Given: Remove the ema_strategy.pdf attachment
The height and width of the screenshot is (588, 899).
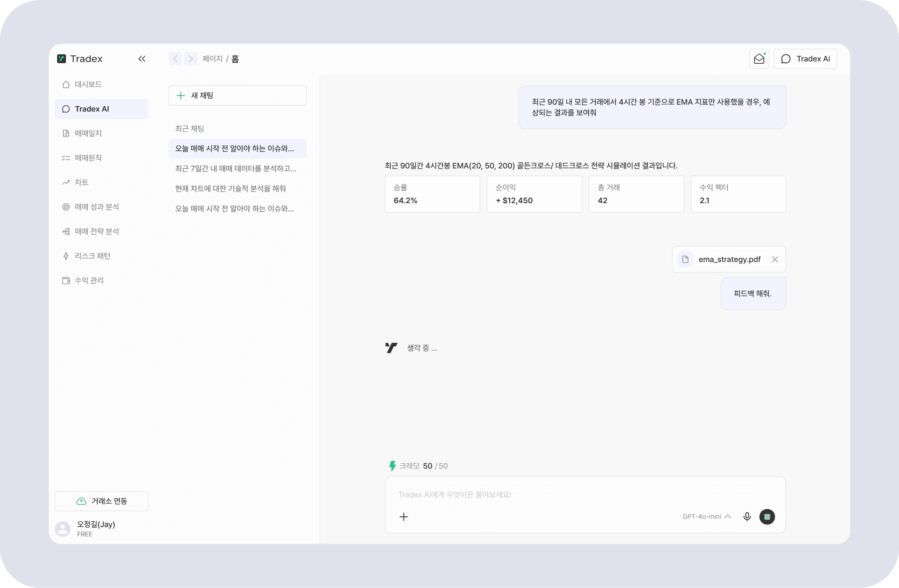Looking at the screenshot, I should click(x=775, y=259).
